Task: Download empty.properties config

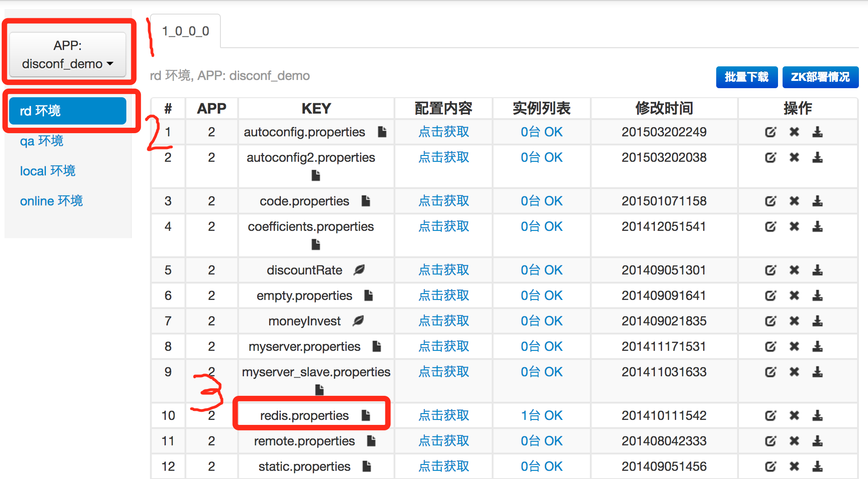Action: pos(818,296)
